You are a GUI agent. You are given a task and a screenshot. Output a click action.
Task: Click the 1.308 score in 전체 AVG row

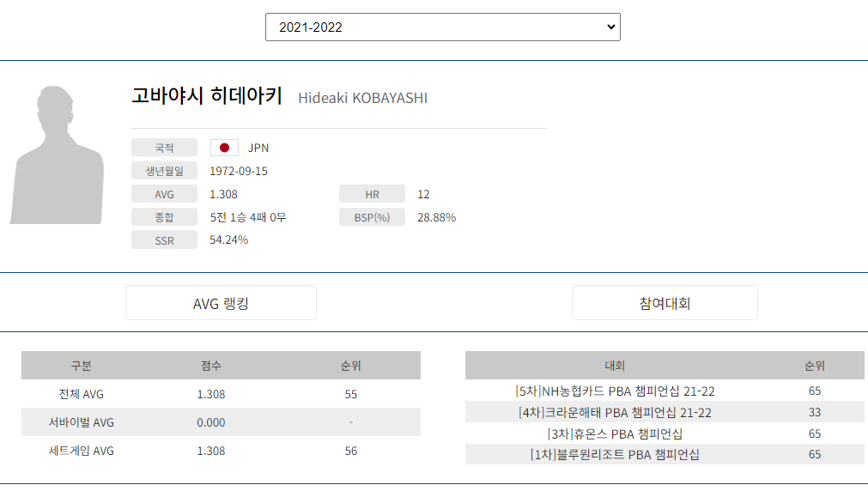pos(211,394)
